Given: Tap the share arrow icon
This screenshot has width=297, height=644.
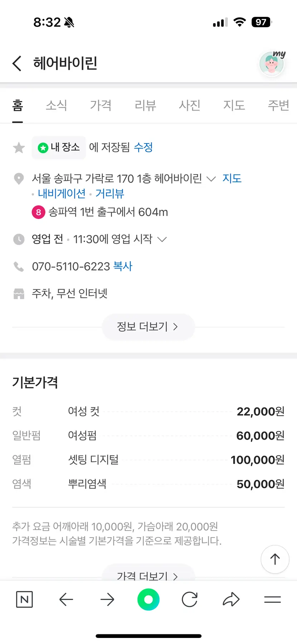Looking at the screenshot, I should pyautogui.click(x=231, y=599).
